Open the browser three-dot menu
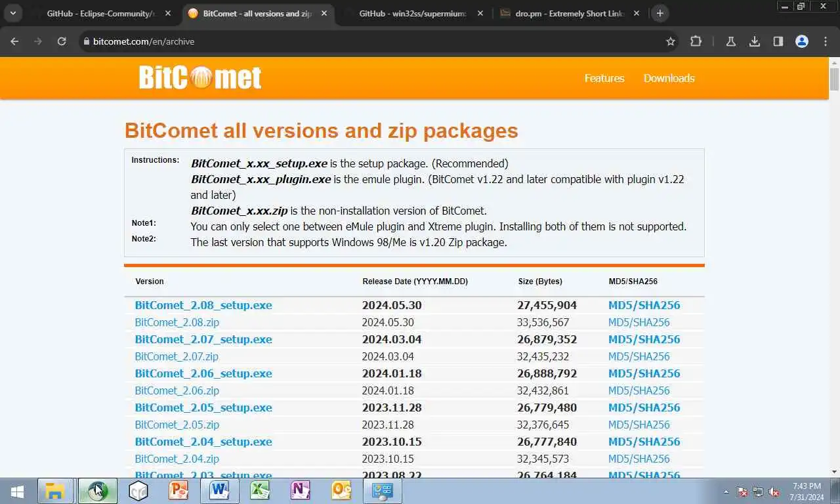 (826, 41)
